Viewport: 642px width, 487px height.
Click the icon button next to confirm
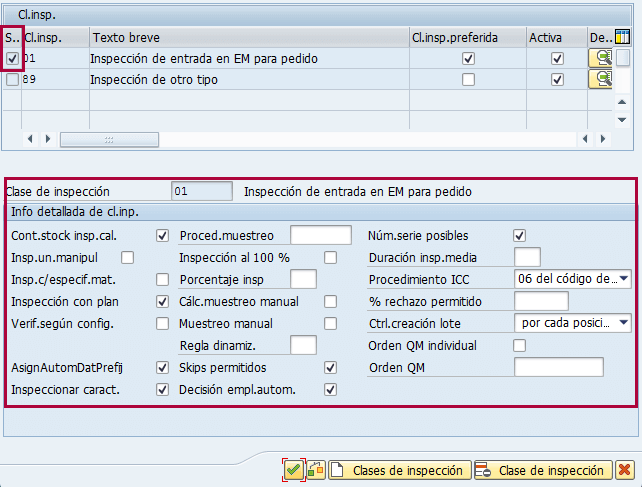point(316,470)
